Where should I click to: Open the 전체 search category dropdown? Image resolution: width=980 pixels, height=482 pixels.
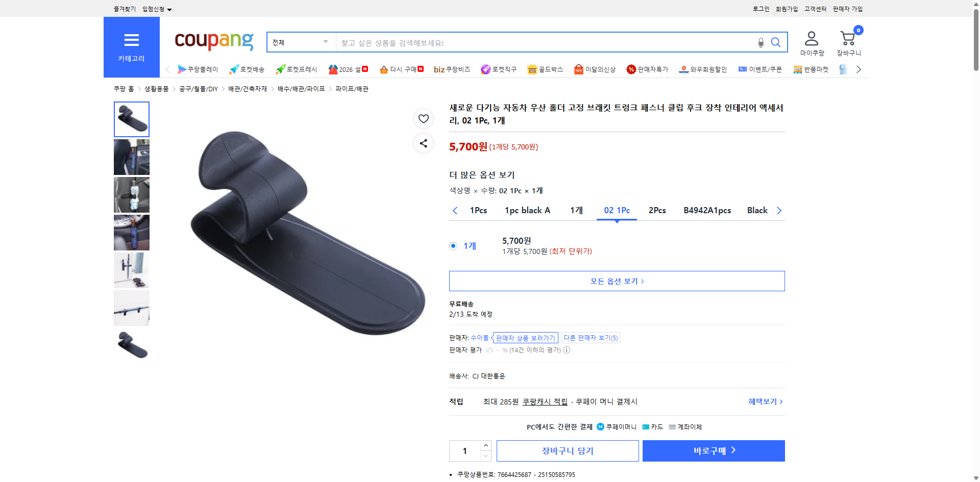click(300, 42)
